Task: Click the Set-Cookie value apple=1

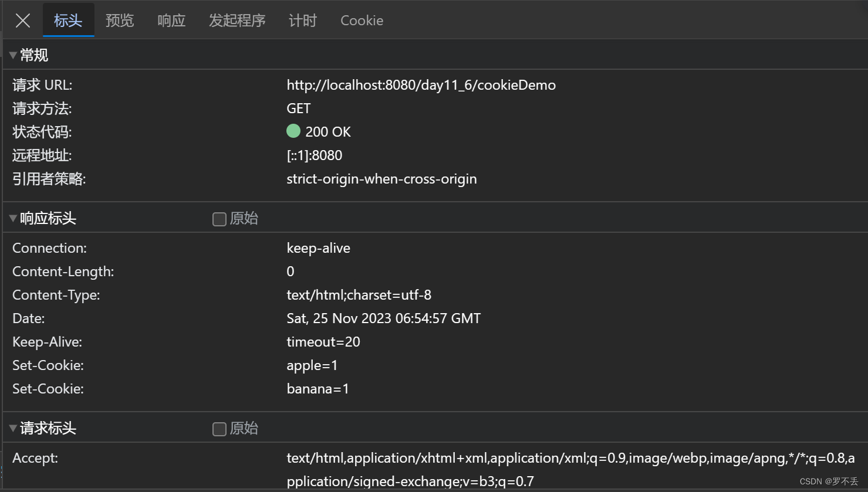Action: [x=312, y=365]
